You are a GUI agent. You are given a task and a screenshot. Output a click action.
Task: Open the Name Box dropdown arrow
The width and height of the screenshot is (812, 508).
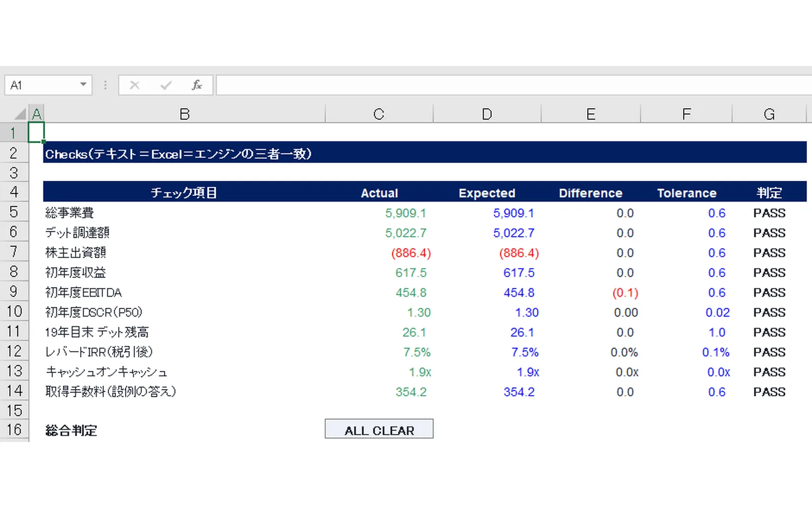(83, 84)
